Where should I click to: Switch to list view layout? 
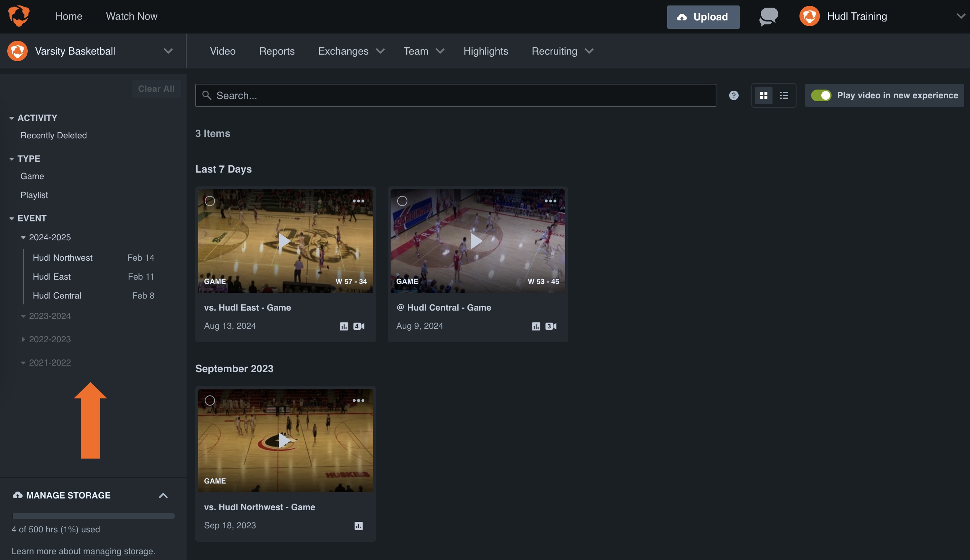tap(784, 95)
